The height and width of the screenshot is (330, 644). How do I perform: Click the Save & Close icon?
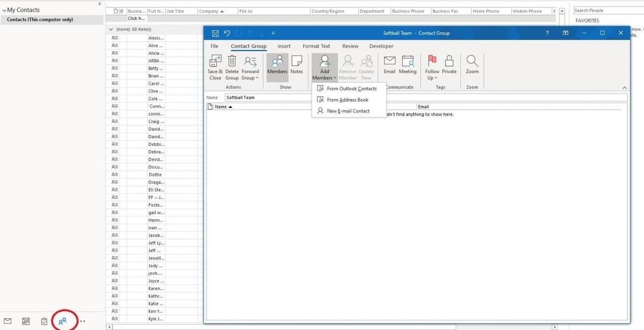point(215,66)
